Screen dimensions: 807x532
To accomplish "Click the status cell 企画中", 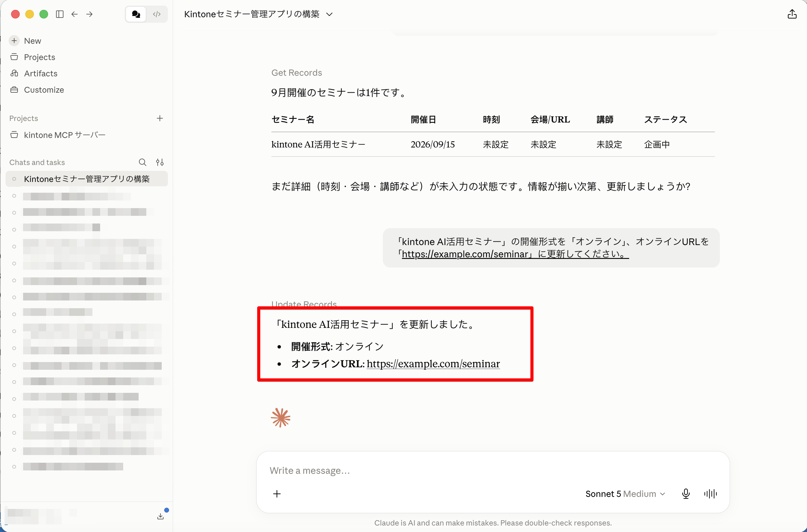I will click(657, 144).
